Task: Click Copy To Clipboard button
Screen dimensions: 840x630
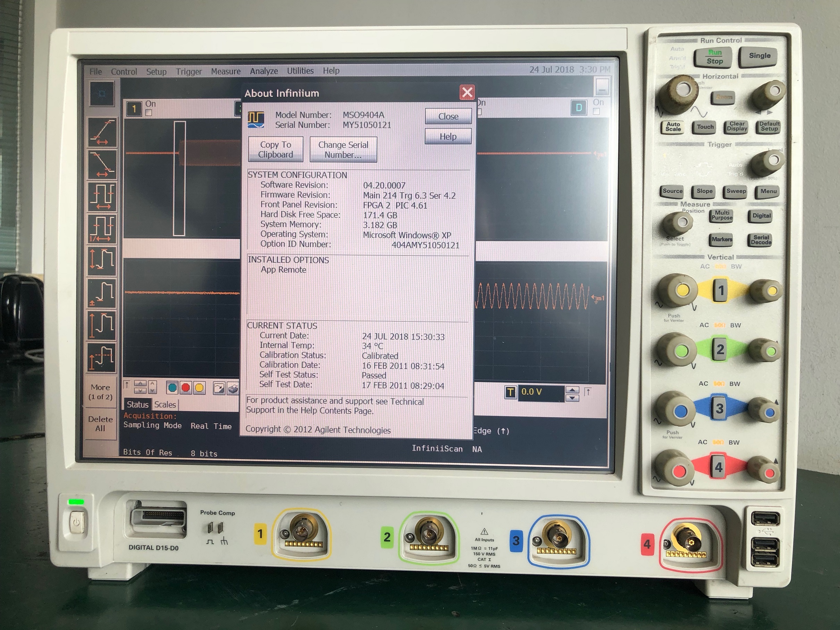Action: pos(276,149)
